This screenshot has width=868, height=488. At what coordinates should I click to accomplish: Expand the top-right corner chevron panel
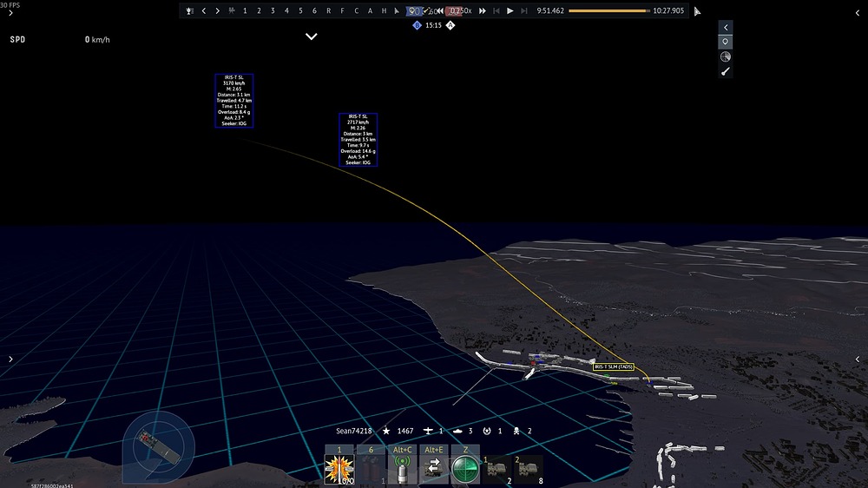858,13
